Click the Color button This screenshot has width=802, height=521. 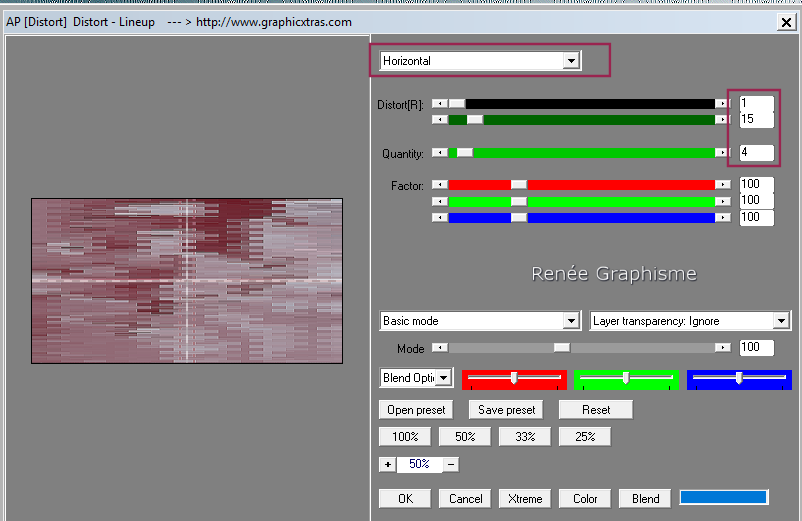(585, 499)
